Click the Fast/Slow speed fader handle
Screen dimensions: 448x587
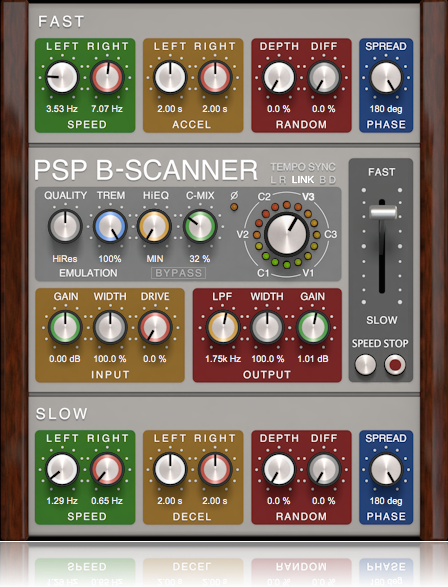383,212
